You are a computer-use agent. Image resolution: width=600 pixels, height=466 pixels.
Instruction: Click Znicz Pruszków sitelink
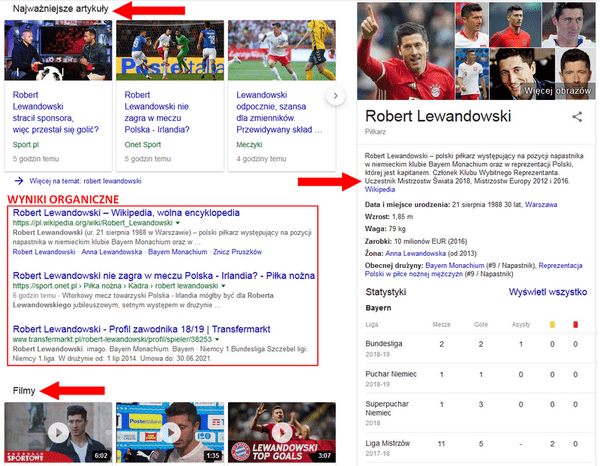238,252
